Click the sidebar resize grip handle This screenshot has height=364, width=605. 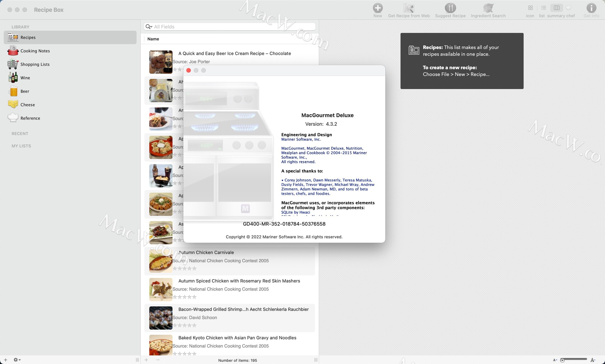(137, 360)
